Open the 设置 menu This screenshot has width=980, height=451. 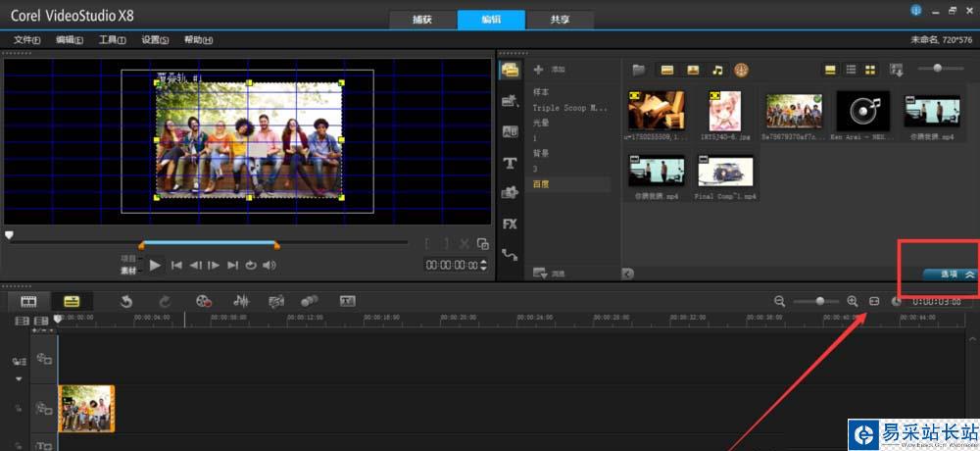(x=155, y=40)
